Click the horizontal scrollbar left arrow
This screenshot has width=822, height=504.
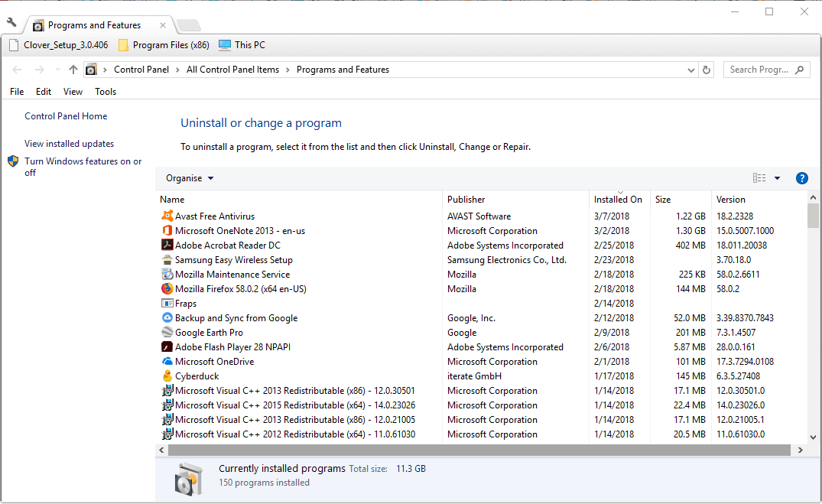click(161, 450)
